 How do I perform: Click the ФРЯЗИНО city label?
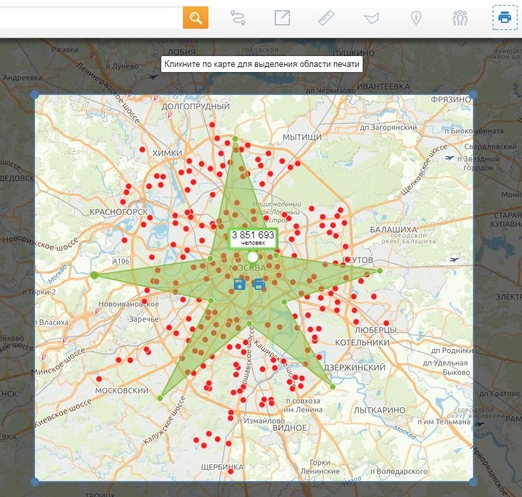451,99
